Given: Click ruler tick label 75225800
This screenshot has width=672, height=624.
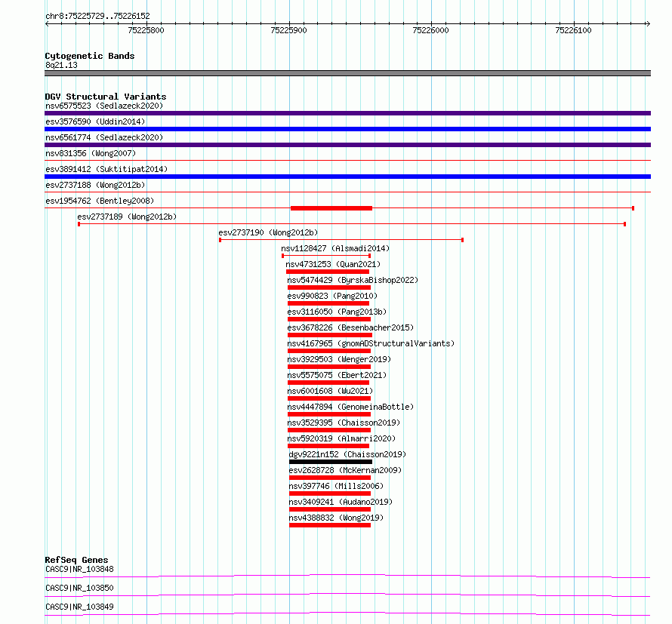Looking at the screenshot, I should 146,30.
